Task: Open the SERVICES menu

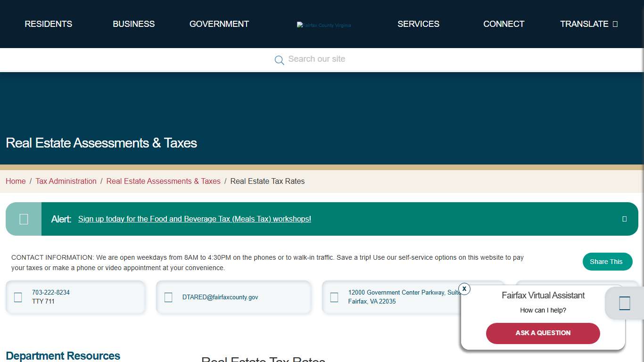Action: tap(418, 24)
